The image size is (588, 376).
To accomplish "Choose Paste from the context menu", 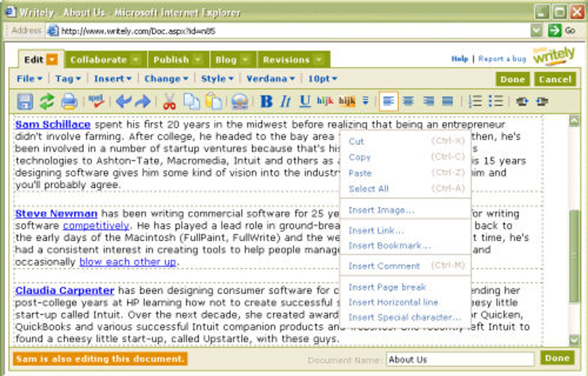I will (406, 173).
